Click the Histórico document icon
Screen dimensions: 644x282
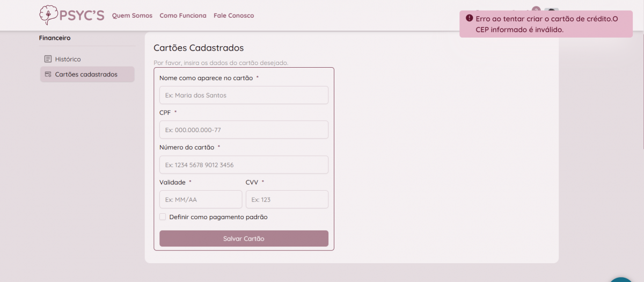48,59
